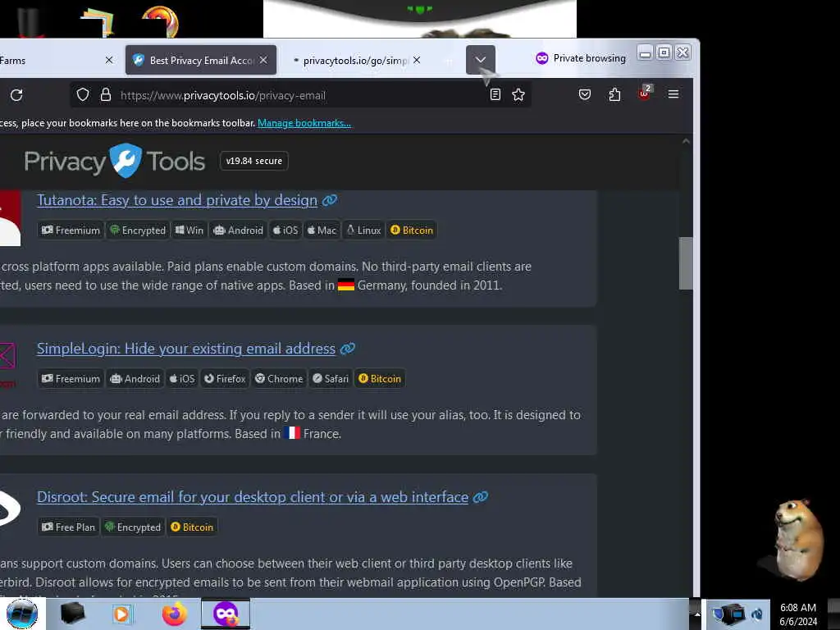The height and width of the screenshot is (630, 840).
Task: Click SimpleLogin's Bitcoin tag
Action: point(380,379)
